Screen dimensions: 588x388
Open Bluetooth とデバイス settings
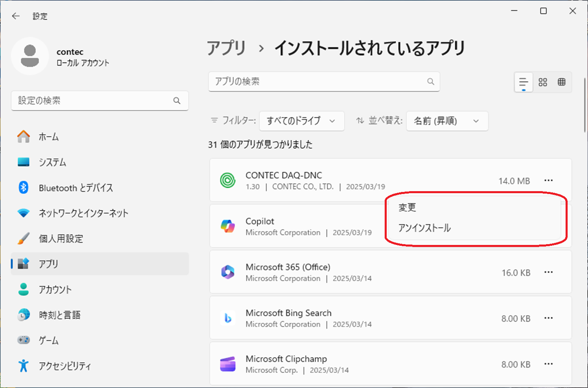click(100, 187)
